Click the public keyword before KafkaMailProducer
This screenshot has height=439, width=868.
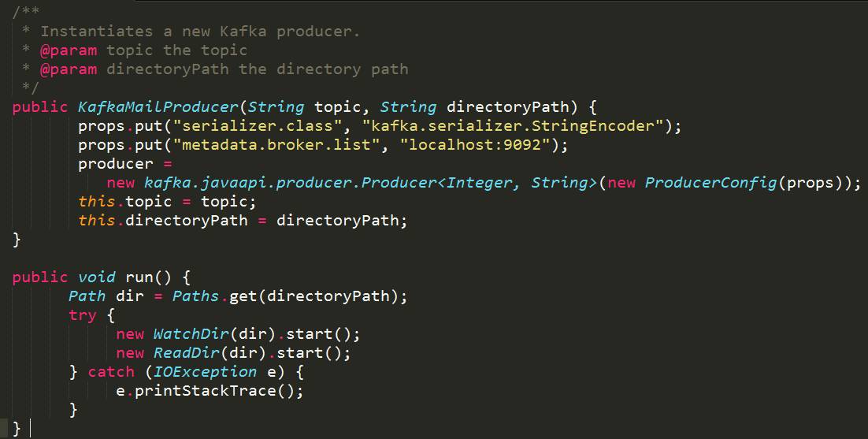click(40, 107)
